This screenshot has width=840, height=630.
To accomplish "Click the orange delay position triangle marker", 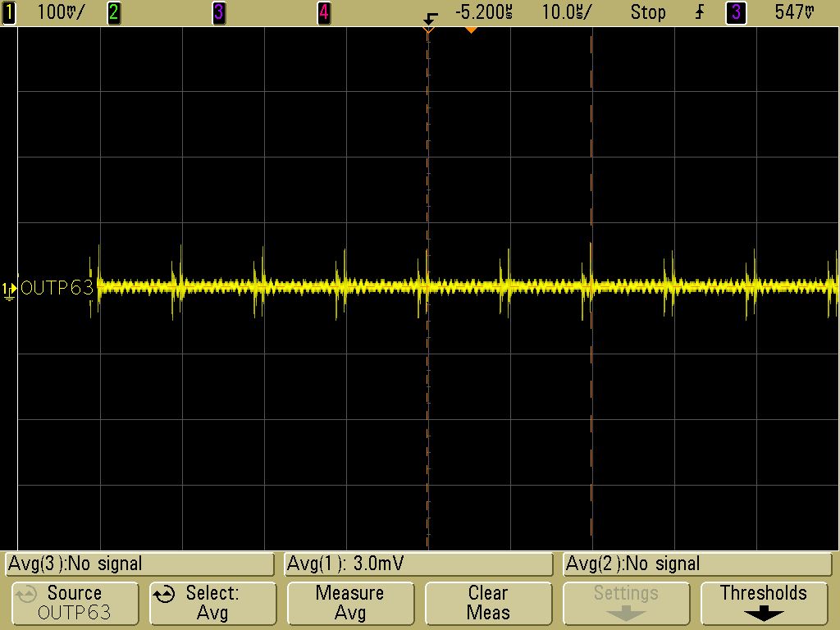I will 471,30.
